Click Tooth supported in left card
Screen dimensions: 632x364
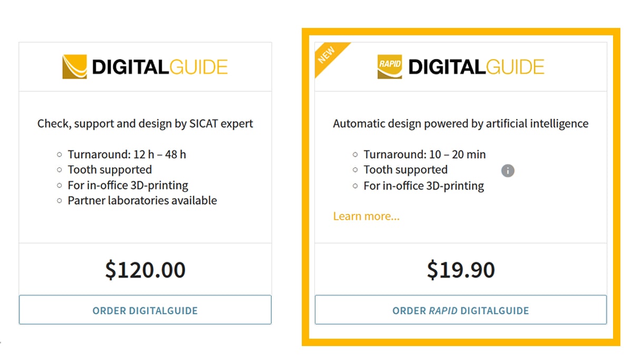coord(110,170)
